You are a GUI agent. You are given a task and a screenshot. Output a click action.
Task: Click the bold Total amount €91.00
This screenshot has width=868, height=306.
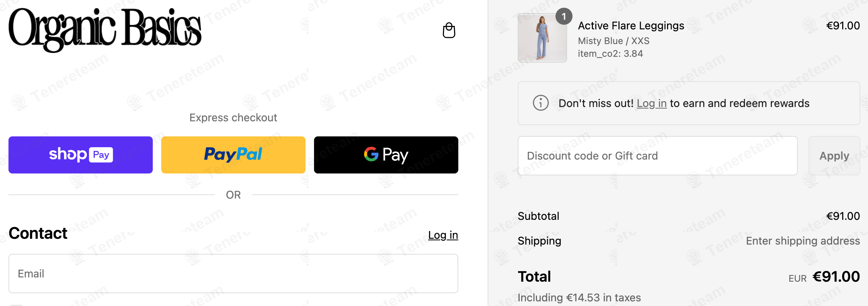(x=836, y=277)
